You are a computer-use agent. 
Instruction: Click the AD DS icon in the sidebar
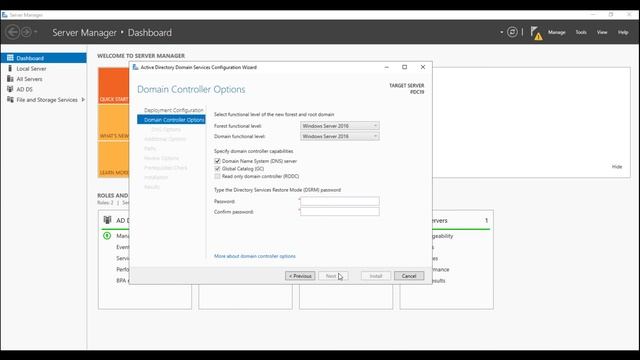[x=10, y=89]
